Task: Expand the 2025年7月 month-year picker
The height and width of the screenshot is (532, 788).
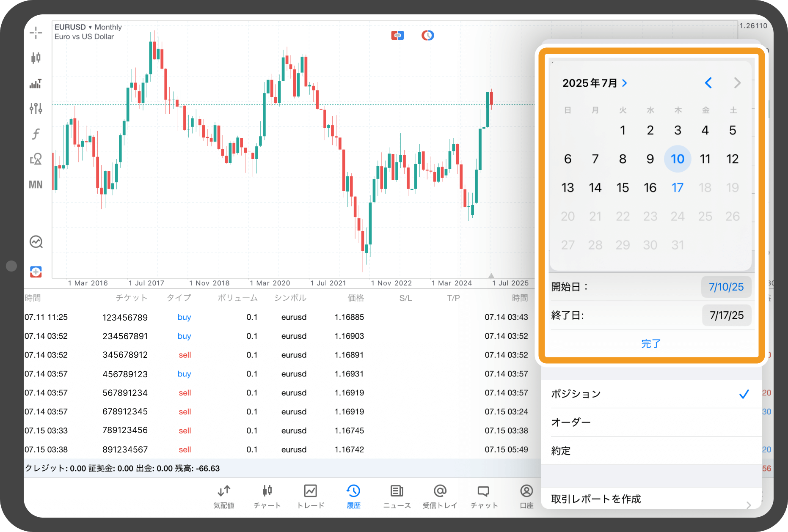Action: coord(595,83)
